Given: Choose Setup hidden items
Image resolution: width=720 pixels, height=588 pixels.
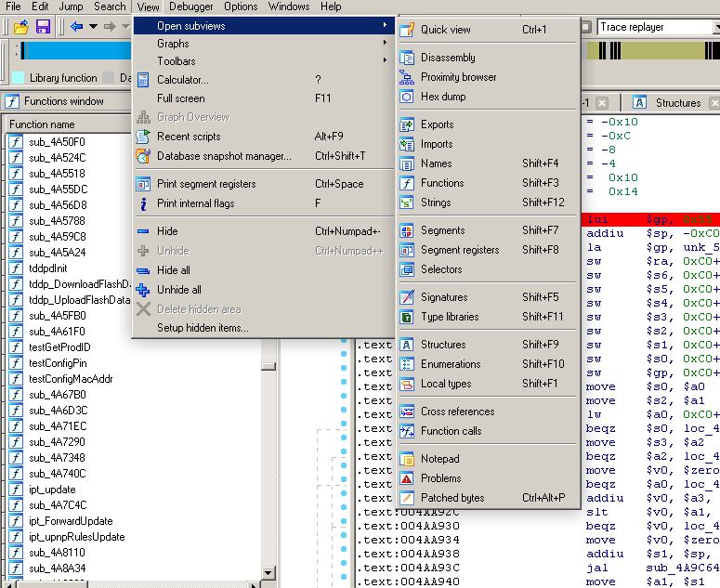Looking at the screenshot, I should pyautogui.click(x=264, y=328).
